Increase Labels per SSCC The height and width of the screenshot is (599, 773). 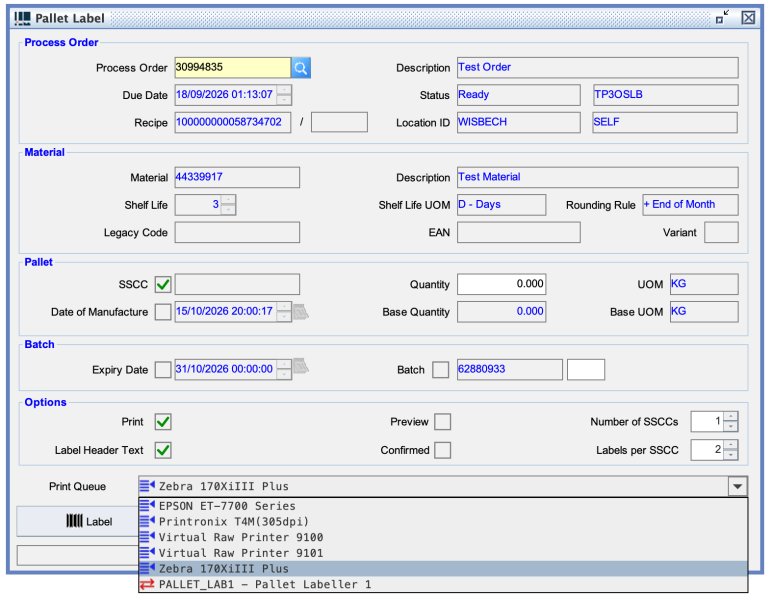pyautogui.click(x=731, y=445)
